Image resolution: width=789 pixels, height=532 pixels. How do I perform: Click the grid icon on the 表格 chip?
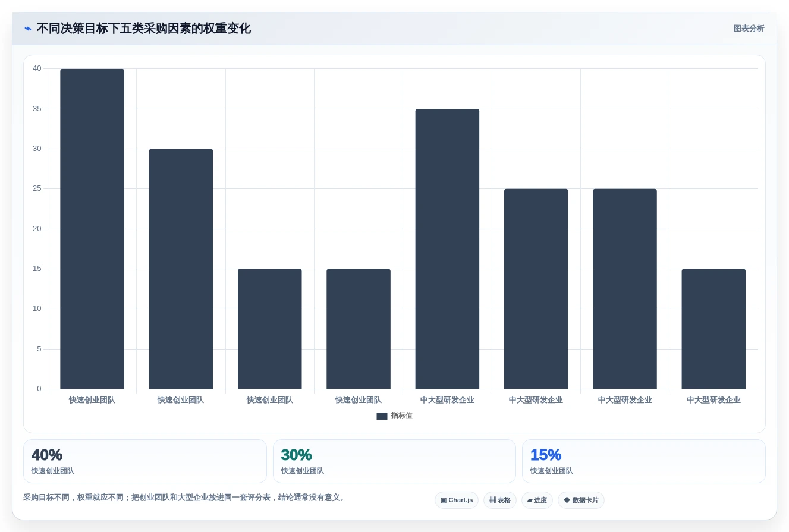click(x=492, y=500)
